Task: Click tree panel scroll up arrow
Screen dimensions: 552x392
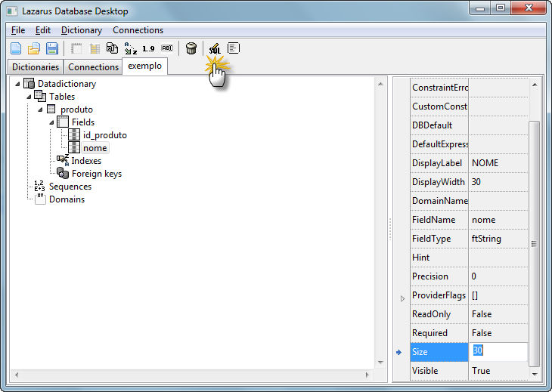Action: pos(380,84)
